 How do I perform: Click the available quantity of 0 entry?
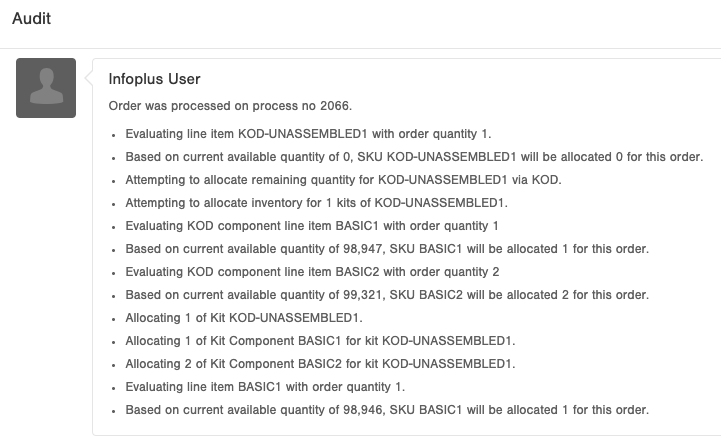tap(414, 157)
